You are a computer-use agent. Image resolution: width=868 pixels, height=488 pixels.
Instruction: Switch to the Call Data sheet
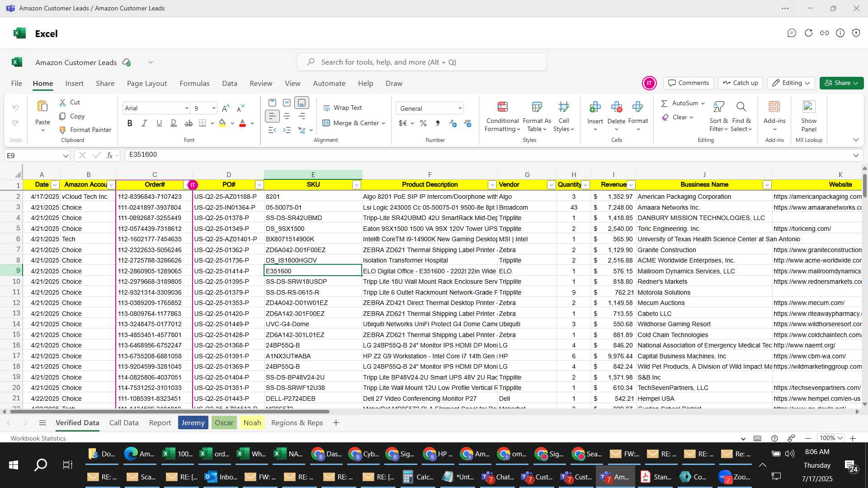[124, 423]
